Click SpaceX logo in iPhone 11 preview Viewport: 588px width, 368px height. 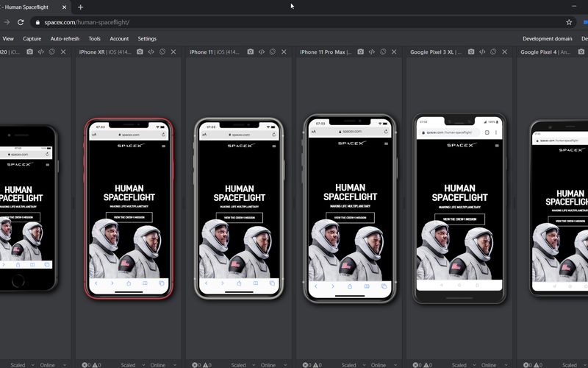pyautogui.click(x=241, y=145)
